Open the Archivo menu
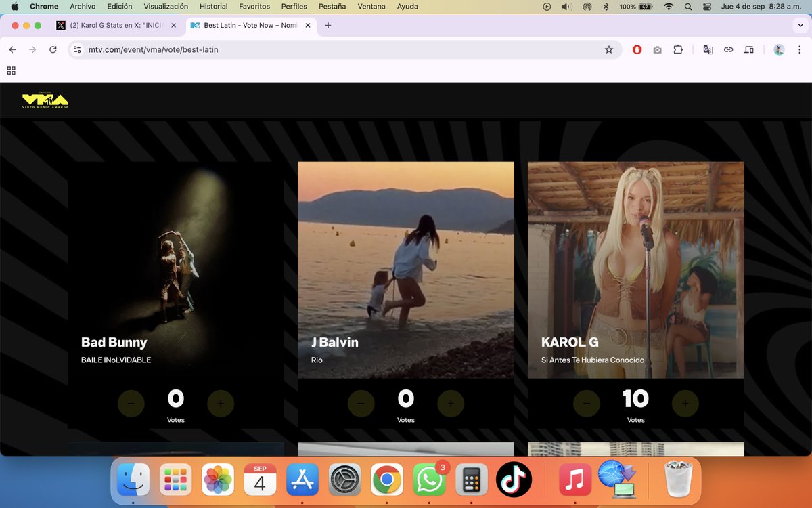This screenshot has width=812, height=508. pos(83,6)
